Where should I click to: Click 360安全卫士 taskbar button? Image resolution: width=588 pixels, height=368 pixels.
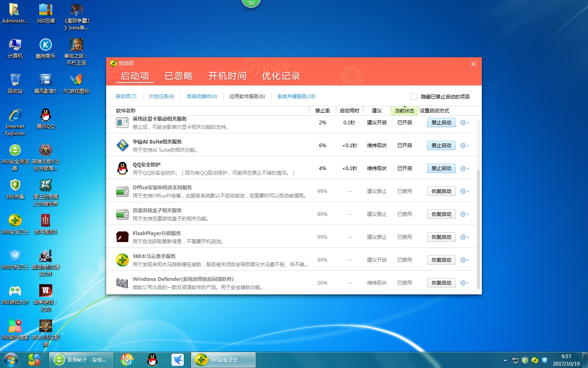tap(224, 360)
